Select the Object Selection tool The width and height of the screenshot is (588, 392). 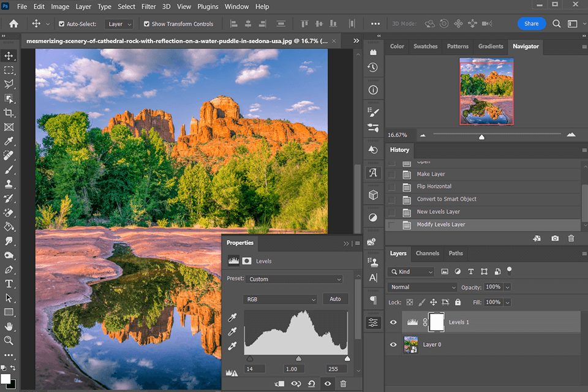(9, 99)
